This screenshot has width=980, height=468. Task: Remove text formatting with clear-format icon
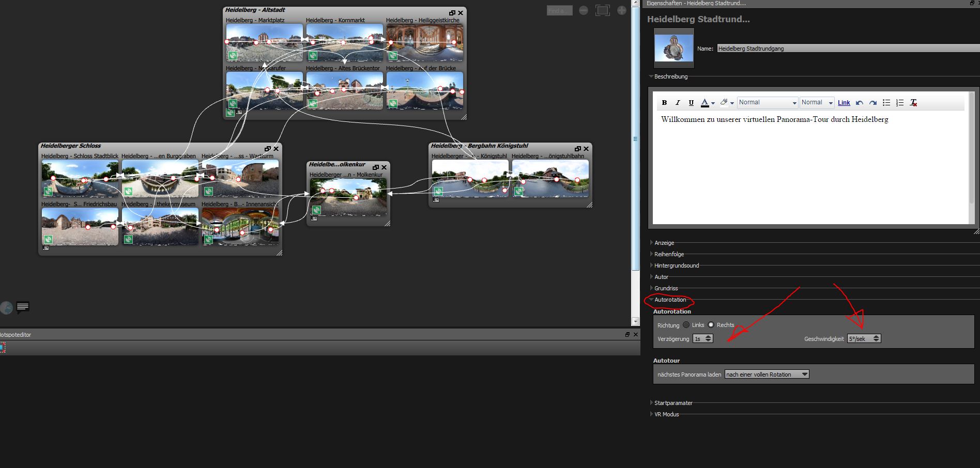tap(913, 103)
